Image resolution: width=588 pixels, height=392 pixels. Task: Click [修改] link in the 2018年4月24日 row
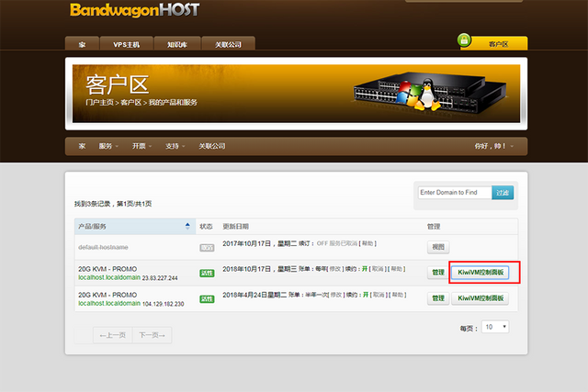click(335, 295)
